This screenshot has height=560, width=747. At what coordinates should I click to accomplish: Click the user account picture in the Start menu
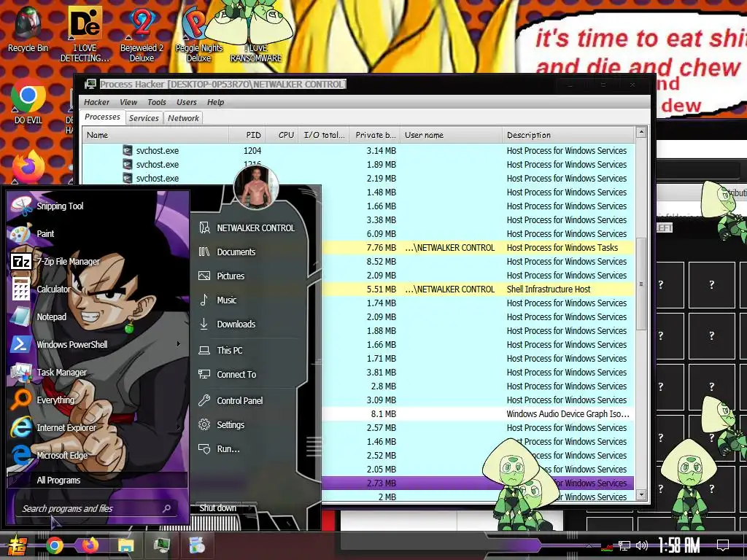[x=256, y=187]
